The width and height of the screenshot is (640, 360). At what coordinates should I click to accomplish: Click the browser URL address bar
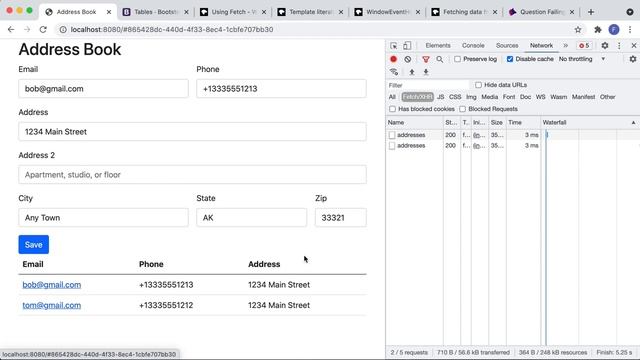click(318, 29)
